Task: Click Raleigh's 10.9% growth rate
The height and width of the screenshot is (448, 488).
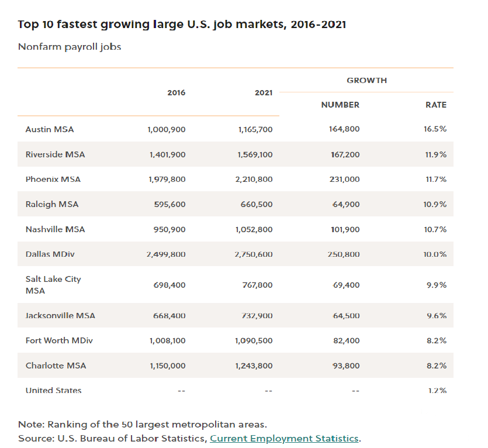Action: pos(435,204)
